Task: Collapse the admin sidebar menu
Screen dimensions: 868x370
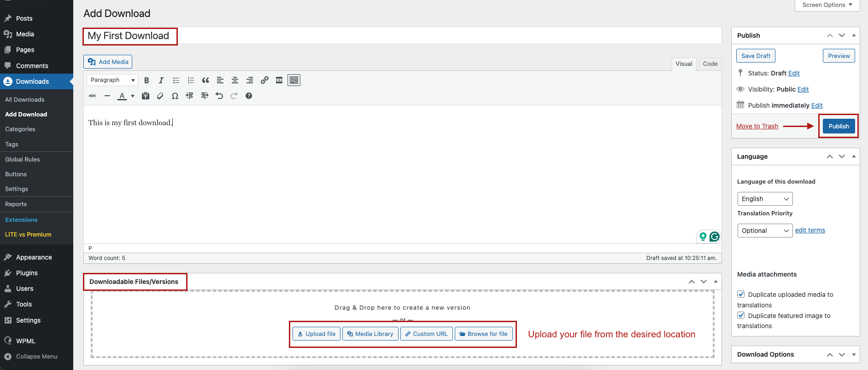Action: click(x=36, y=357)
